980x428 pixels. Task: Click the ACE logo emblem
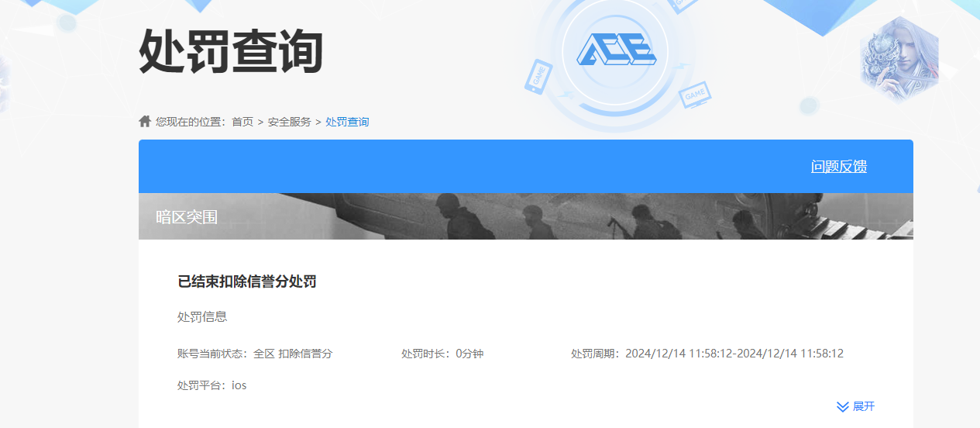click(x=617, y=51)
